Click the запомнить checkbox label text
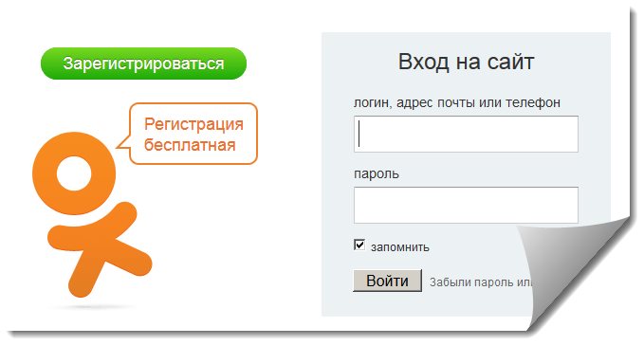 tap(399, 247)
